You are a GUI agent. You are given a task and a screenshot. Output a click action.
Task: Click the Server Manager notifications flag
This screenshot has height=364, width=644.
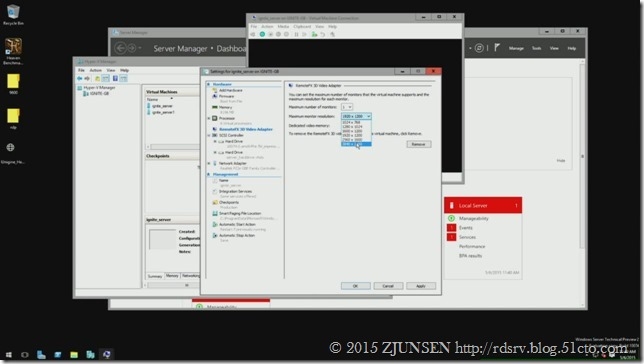coord(497,48)
